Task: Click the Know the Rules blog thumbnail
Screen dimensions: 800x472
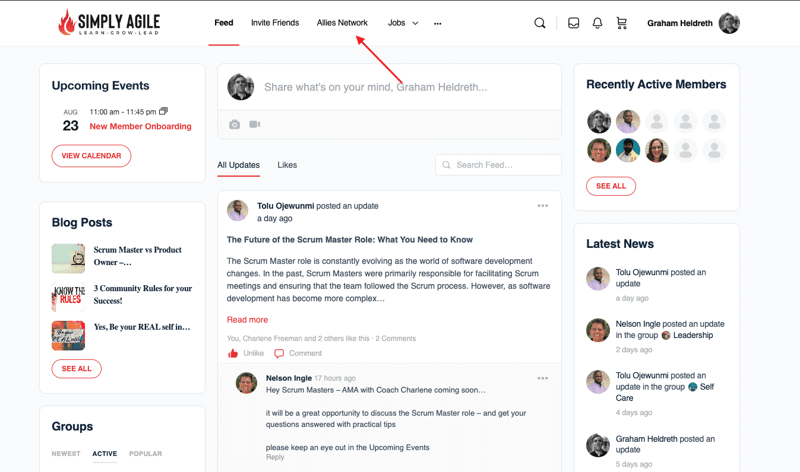Action: pyautogui.click(x=68, y=297)
